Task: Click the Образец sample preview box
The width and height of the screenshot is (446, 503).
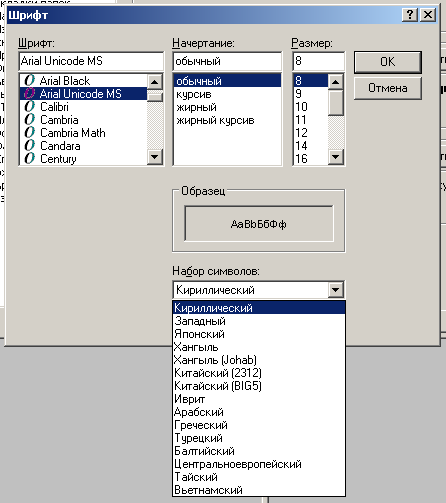Action: tap(259, 223)
